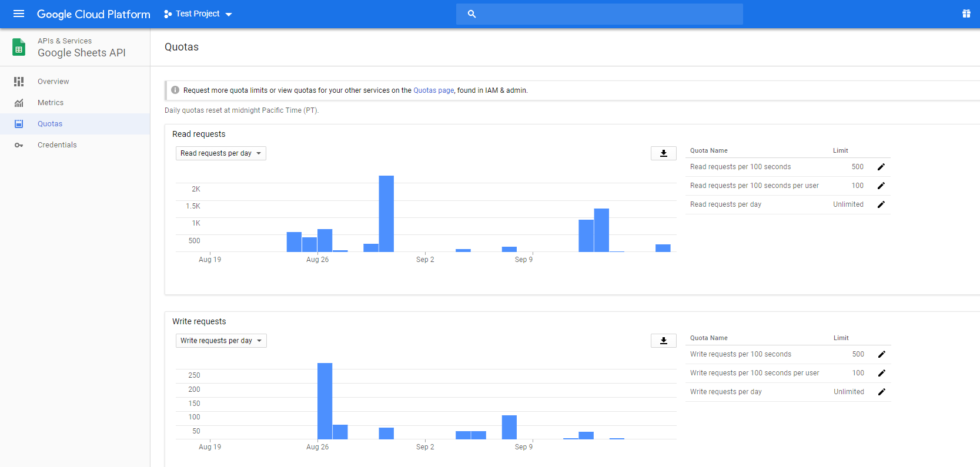The image size is (980, 467).
Task: Open the Write requests per day dropdown
Action: click(221, 341)
